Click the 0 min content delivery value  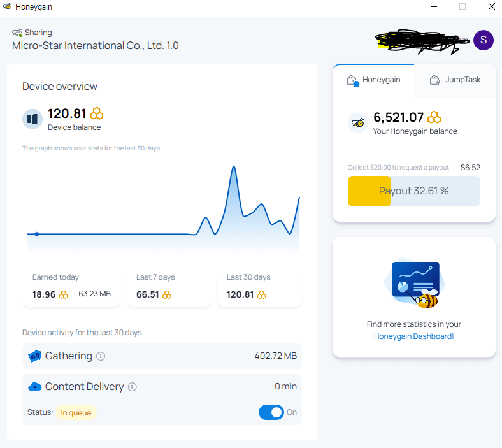[x=285, y=387]
